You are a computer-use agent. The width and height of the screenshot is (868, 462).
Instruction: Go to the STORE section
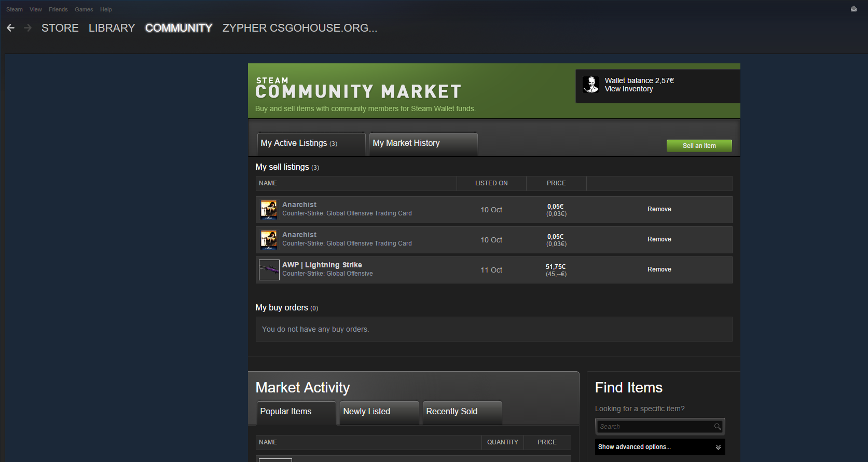pyautogui.click(x=60, y=28)
